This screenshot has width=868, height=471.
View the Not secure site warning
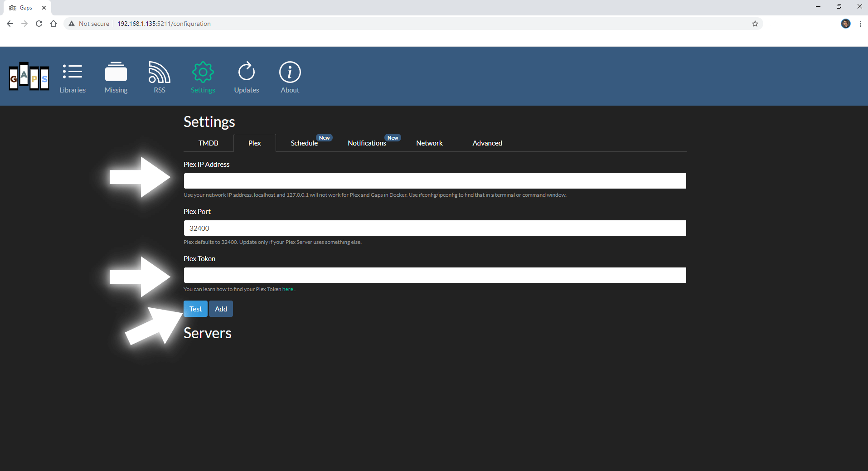click(x=89, y=24)
